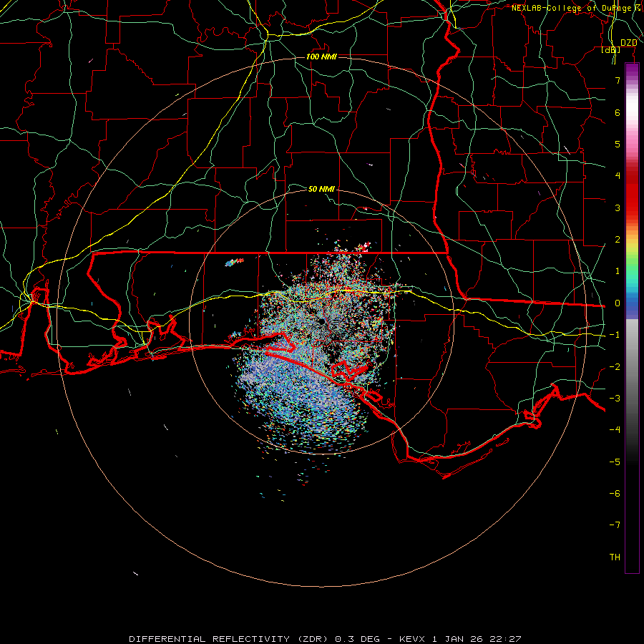The height and width of the screenshot is (644, 644).
Task: Click the "100 NMI" range ring label
Action: (x=321, y=57)
